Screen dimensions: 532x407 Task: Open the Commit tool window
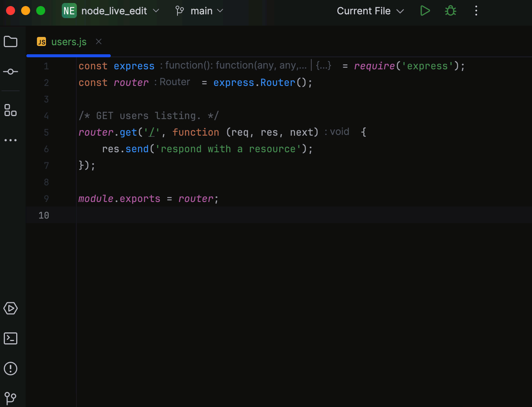click(11, 72)
